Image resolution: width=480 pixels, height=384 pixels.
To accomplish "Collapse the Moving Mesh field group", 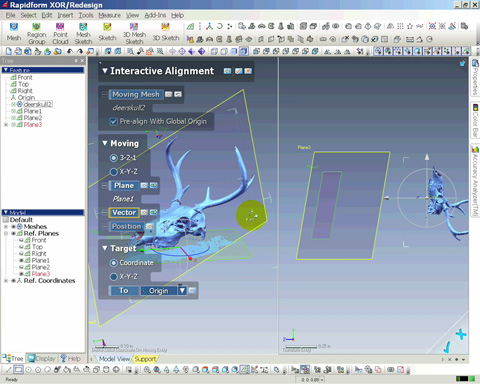I will pyautogui.click(x=104, y=94).
